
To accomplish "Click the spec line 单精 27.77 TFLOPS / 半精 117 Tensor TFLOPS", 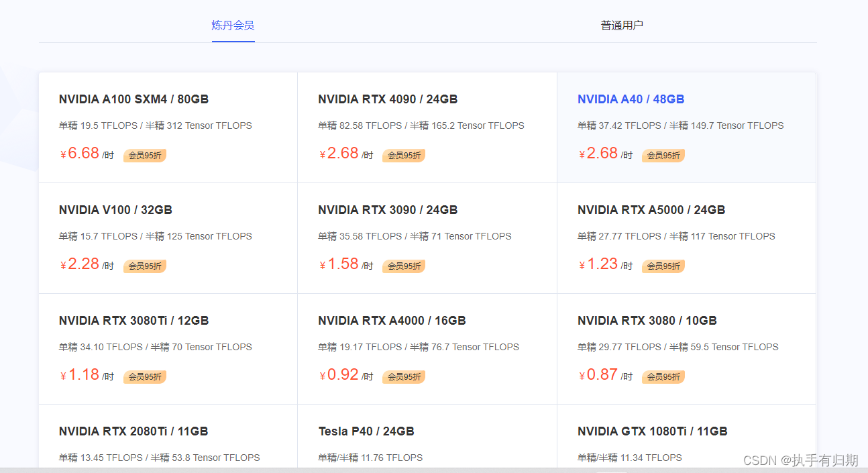I will coord(676,236).
